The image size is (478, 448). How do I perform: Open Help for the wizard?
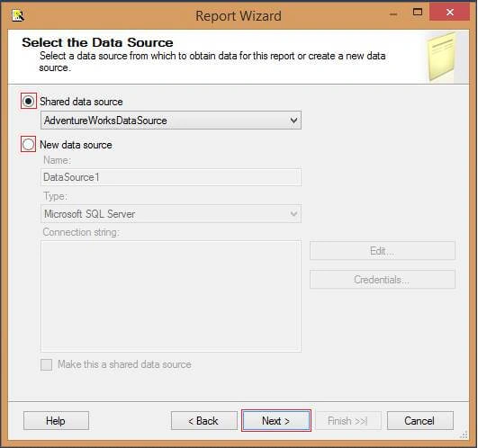click(x=56, y=421)
